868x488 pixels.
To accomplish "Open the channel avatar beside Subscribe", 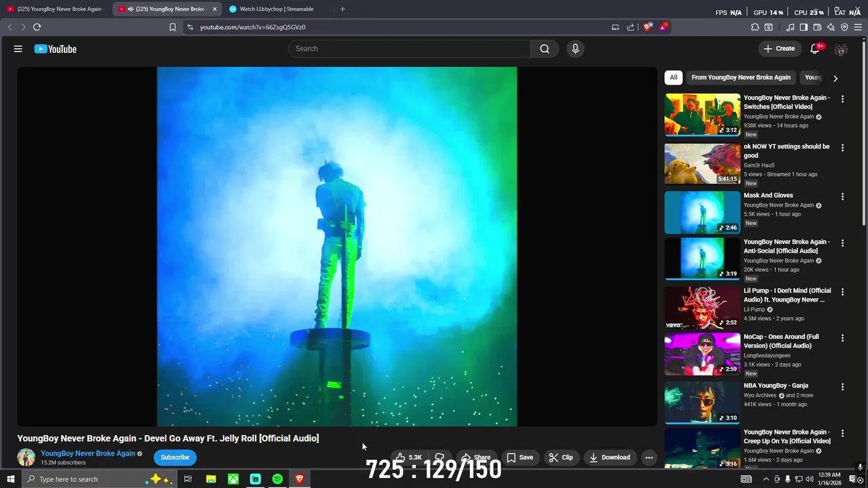I will click(26, 457).
